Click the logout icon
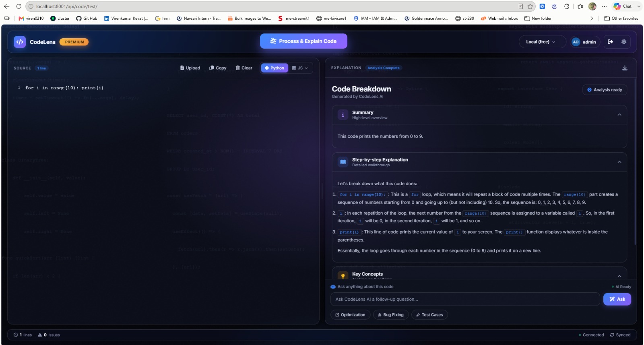The width and height of the screenshot is (644, 345). coord(610,42)
